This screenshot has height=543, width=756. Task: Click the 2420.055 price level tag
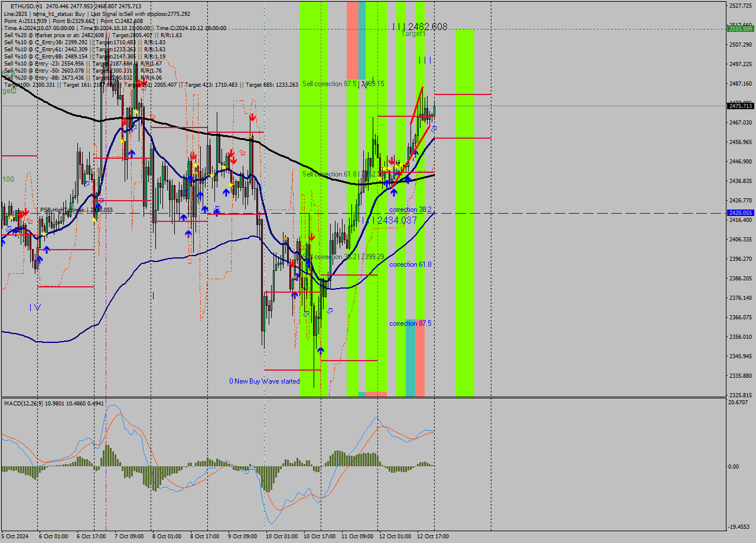pyautogui.click(x=741, y=212)
